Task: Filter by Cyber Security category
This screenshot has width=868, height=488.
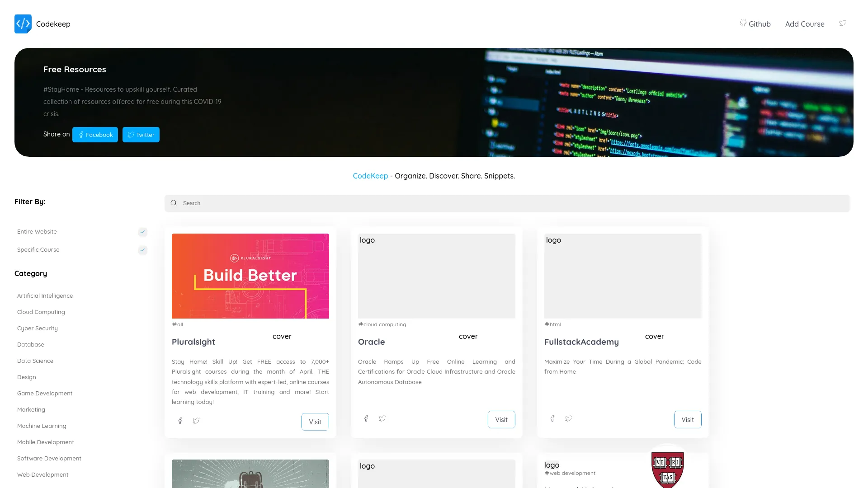Action: coord(38,328)
